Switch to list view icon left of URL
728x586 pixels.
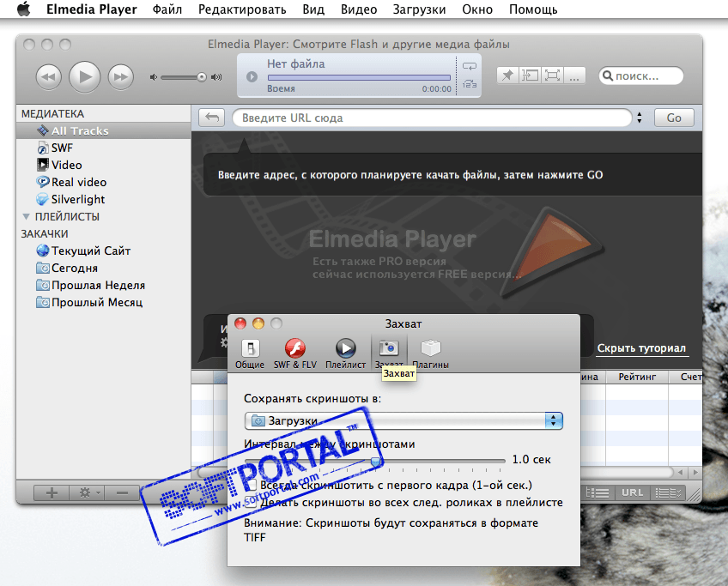click(x=598, y=492)
